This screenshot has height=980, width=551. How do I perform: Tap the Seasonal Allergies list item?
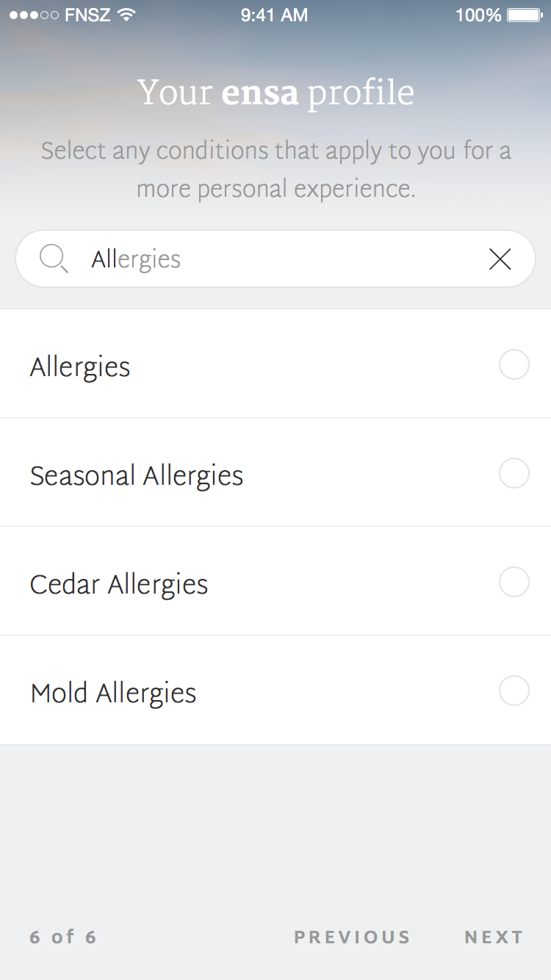pyautogui.click(x=137, y=475)
